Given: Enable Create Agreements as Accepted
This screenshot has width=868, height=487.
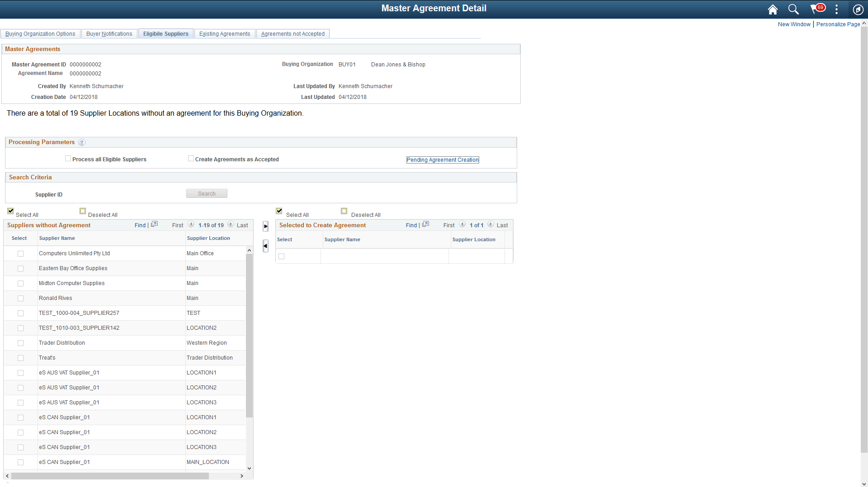Looking at the screenshot, I should click(x=191, y=159).
